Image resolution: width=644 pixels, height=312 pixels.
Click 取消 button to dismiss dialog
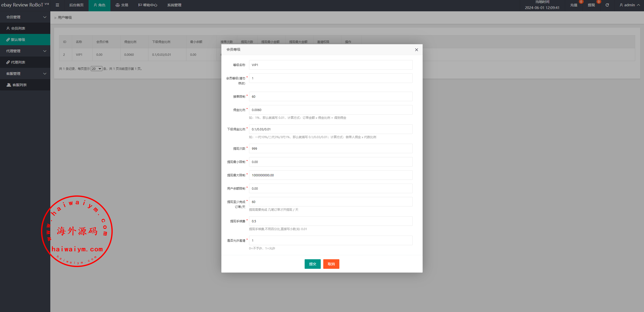331,264
